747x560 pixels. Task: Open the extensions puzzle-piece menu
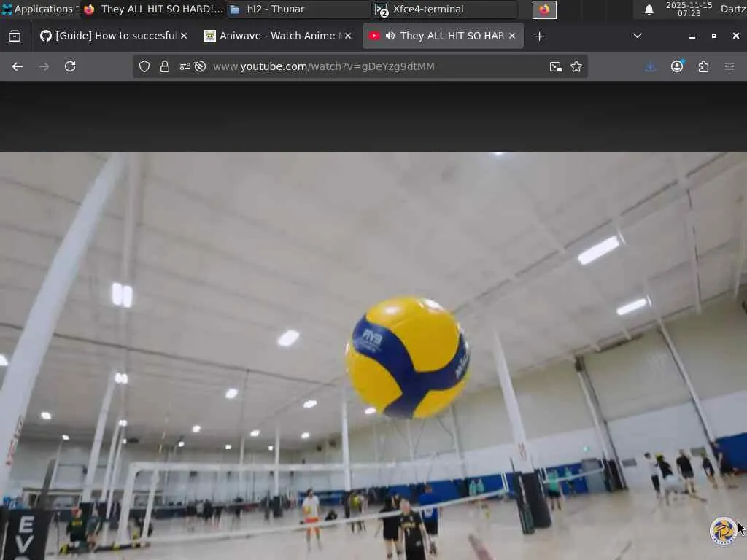pos(703,66)
